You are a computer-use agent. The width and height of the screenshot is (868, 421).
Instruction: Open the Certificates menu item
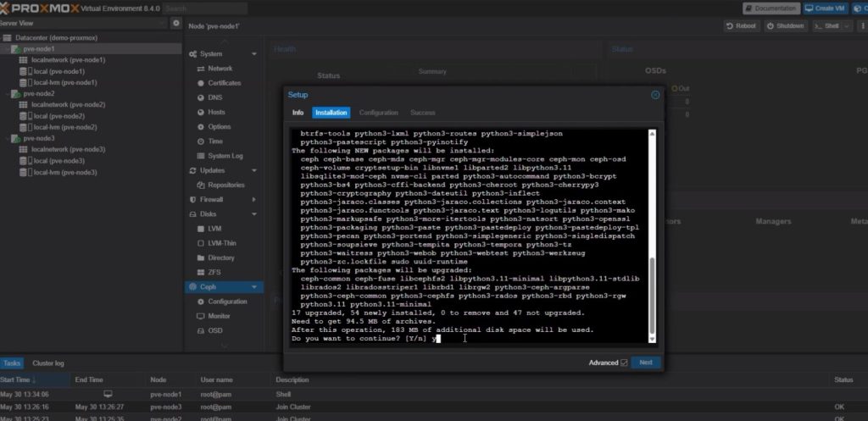click(224, 83)
